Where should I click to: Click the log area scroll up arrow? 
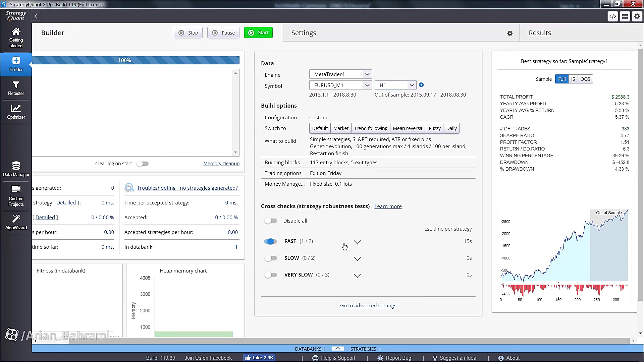tap(235, 73)
